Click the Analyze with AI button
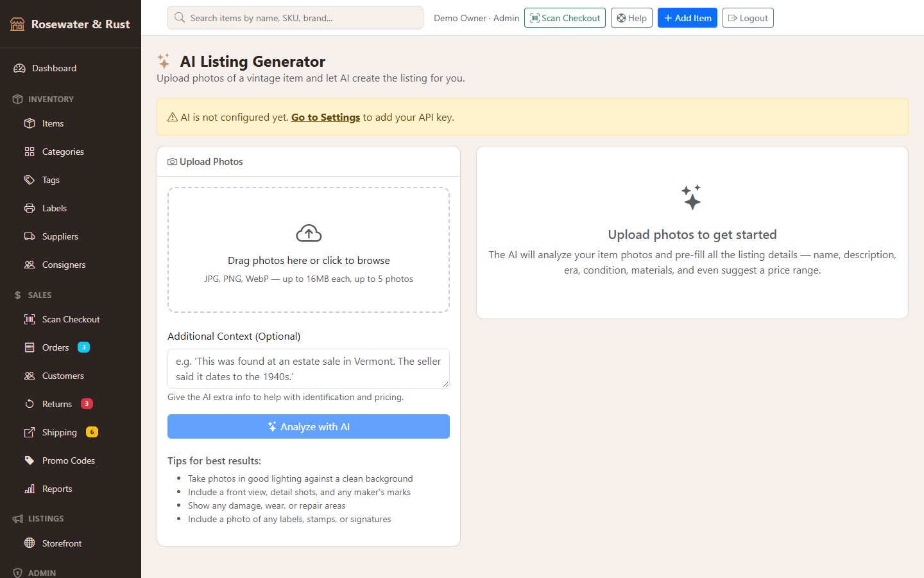924x578 pixels. pos(309,426)
